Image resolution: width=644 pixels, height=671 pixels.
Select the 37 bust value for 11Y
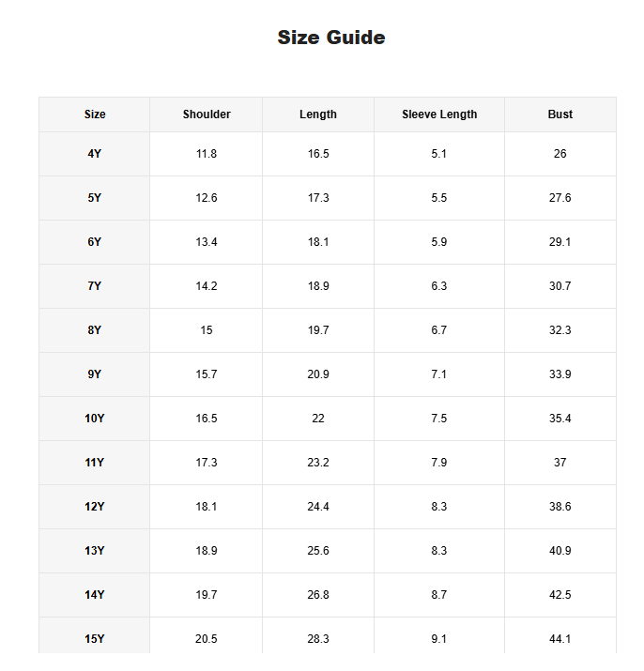pos(560,462)
